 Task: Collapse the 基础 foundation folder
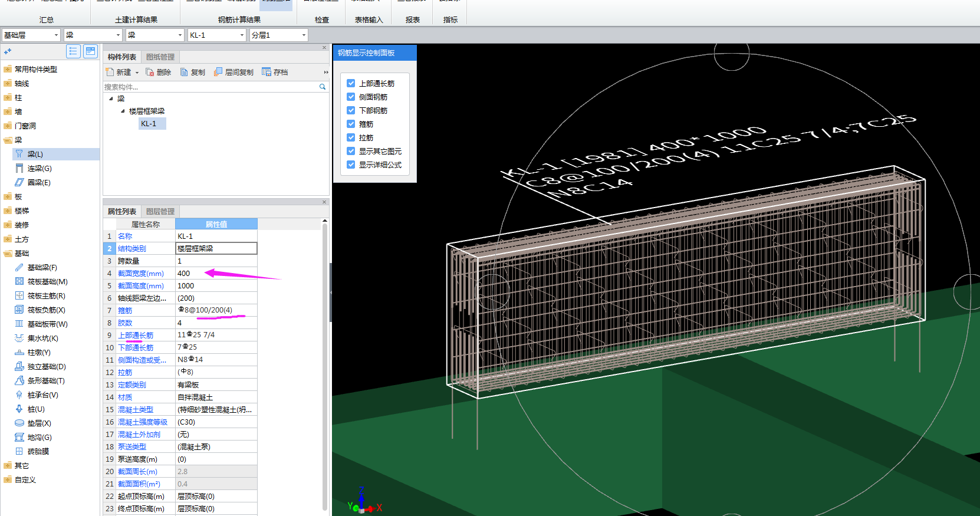coord(8,253)
